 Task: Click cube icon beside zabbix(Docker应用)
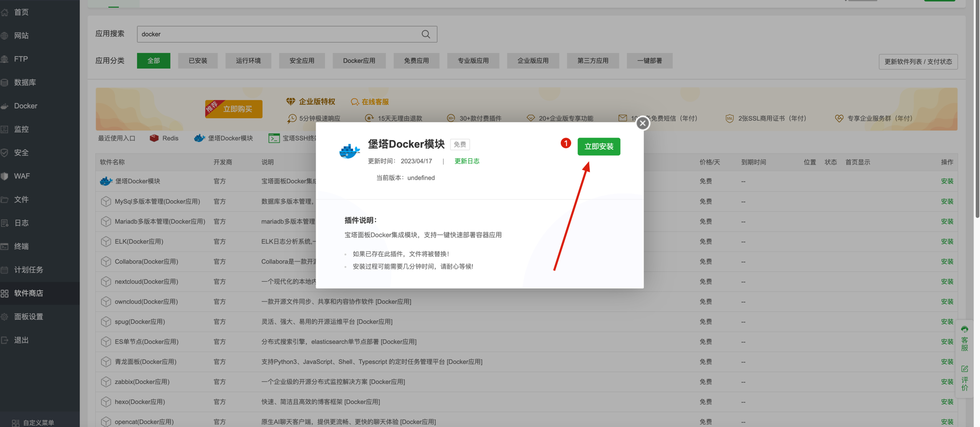(x=106, y=382)
